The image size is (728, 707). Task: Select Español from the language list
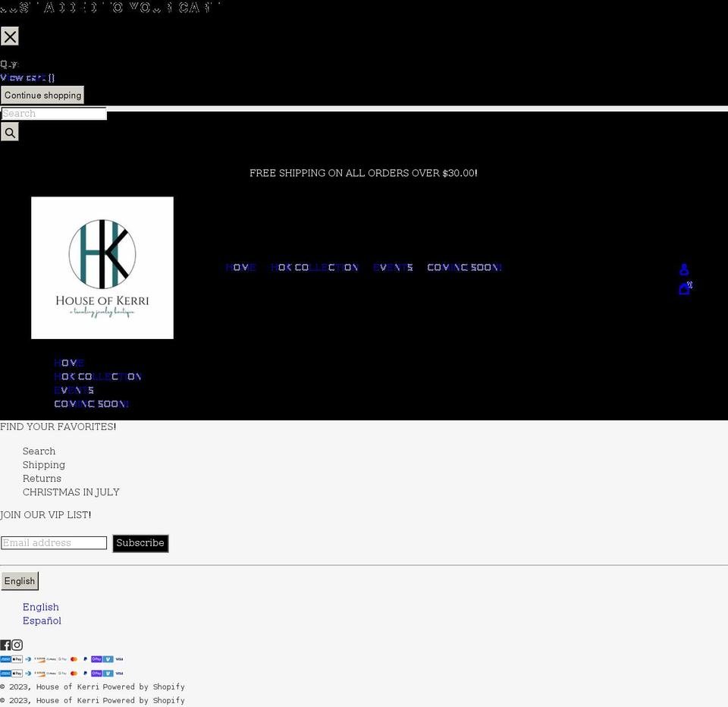pos(42,621)
